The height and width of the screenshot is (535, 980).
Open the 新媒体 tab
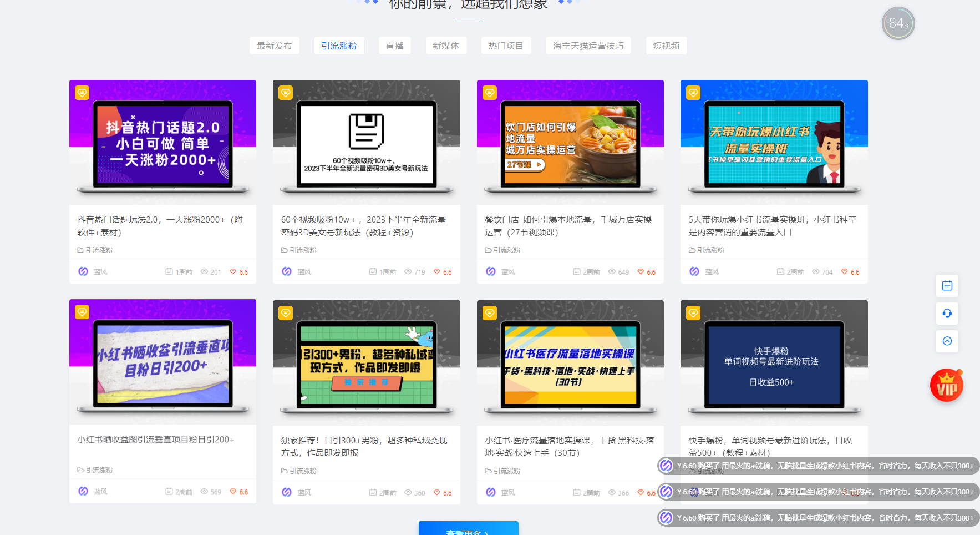(446, 46)
